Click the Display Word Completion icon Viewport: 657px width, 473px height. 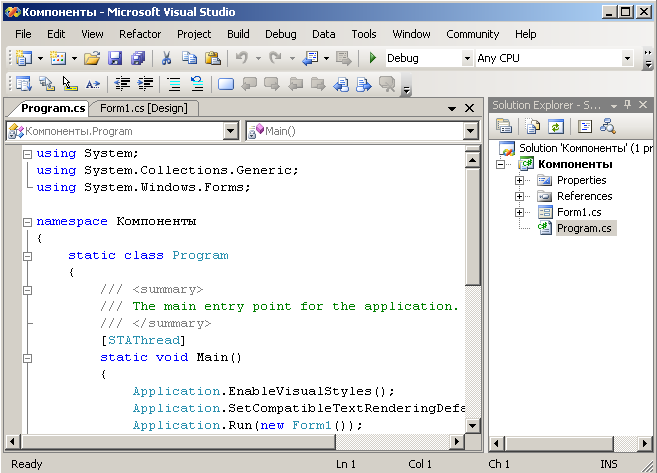[93, 84]
